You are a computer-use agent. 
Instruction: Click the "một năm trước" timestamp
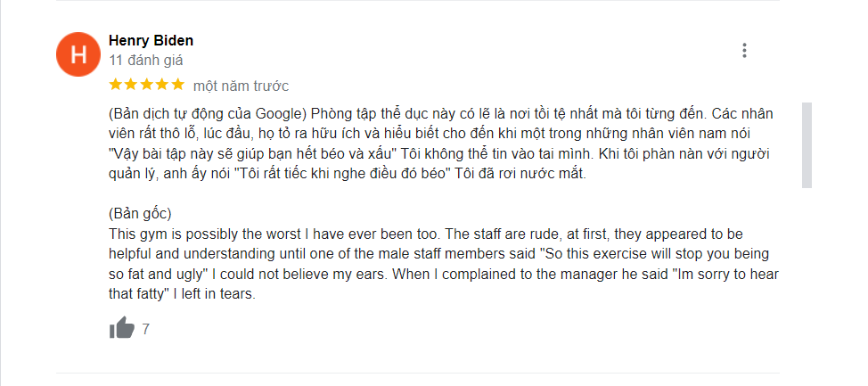tap(241, 86)
